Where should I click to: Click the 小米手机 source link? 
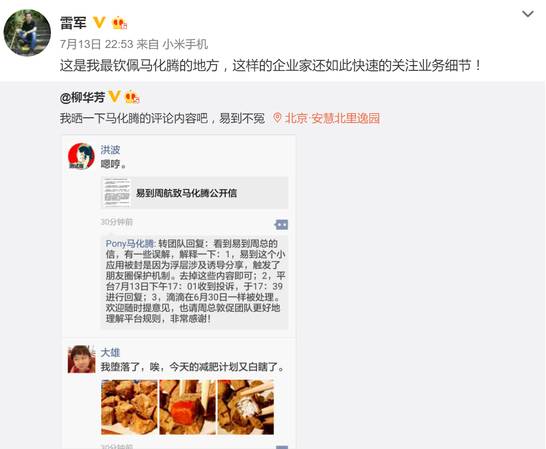pyautogui.click(x=185, y=44)
